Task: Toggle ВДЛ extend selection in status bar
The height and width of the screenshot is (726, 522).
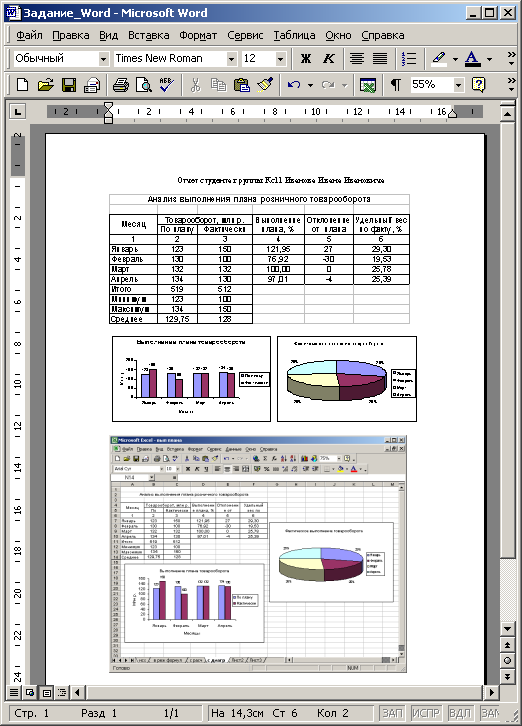Action: coord(460,713)
